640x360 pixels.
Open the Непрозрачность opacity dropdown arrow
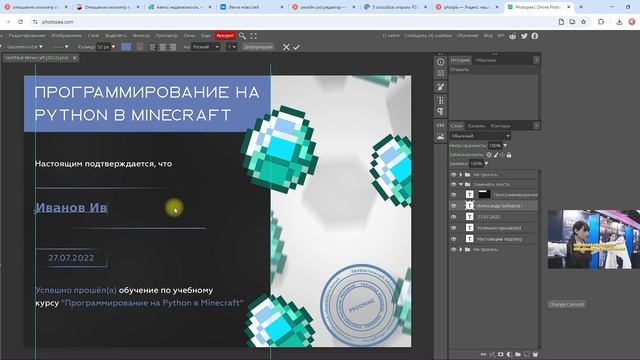pos(505,145)
